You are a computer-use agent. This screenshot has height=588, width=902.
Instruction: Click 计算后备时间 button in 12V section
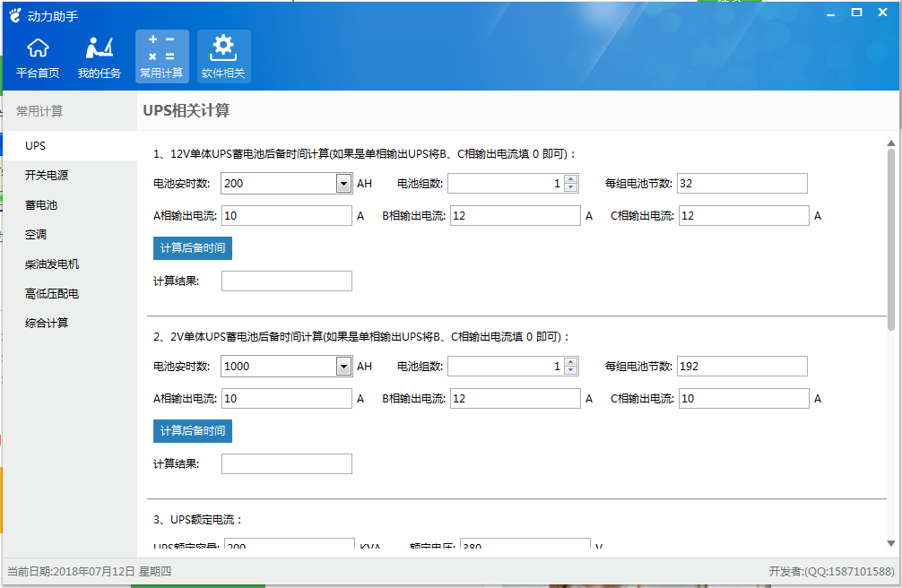point(192,248)
